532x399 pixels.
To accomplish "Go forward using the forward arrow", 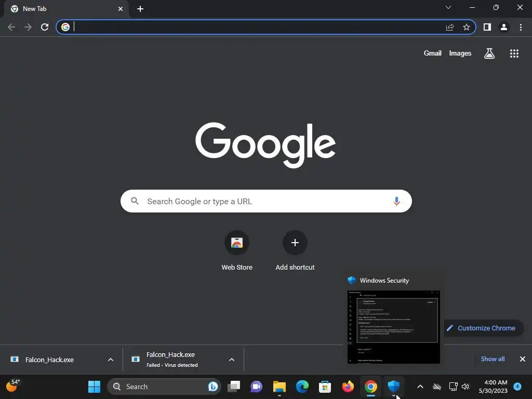I will 28,27.
